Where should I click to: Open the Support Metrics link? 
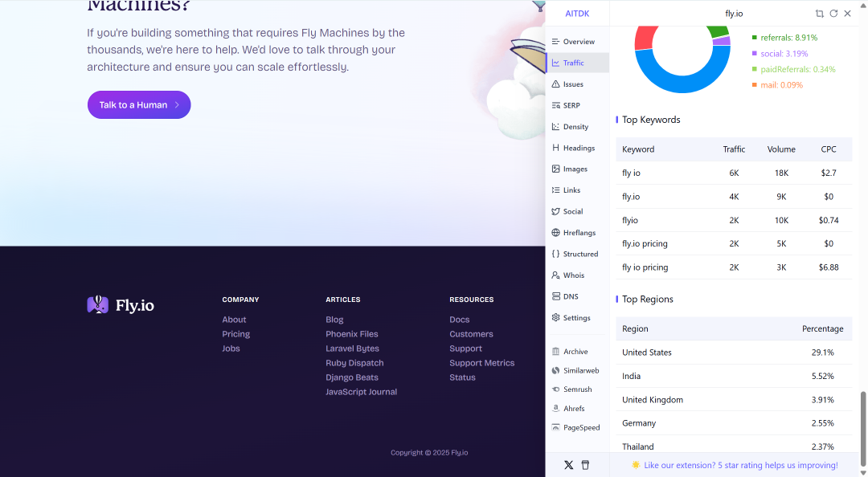pos(481,362)
